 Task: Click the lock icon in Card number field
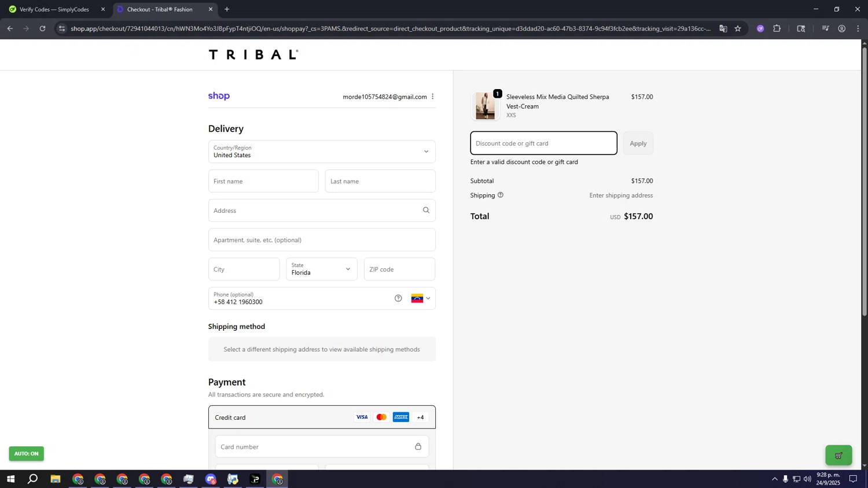(x=418, y=446)
